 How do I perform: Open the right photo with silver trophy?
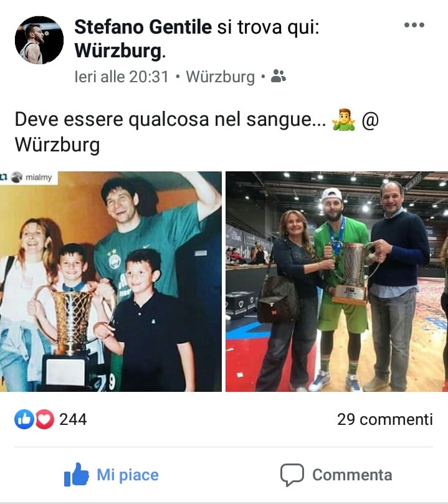[x=337, y=281]
